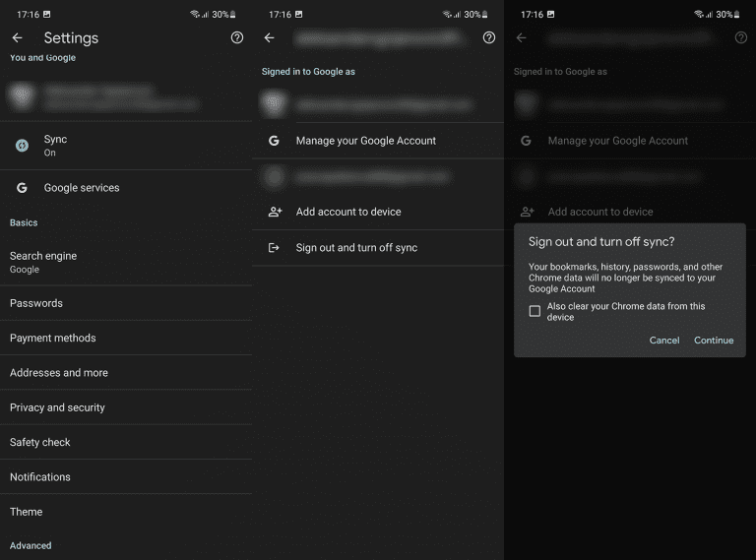
Task: Open Google services
Action: click(126, 187)
